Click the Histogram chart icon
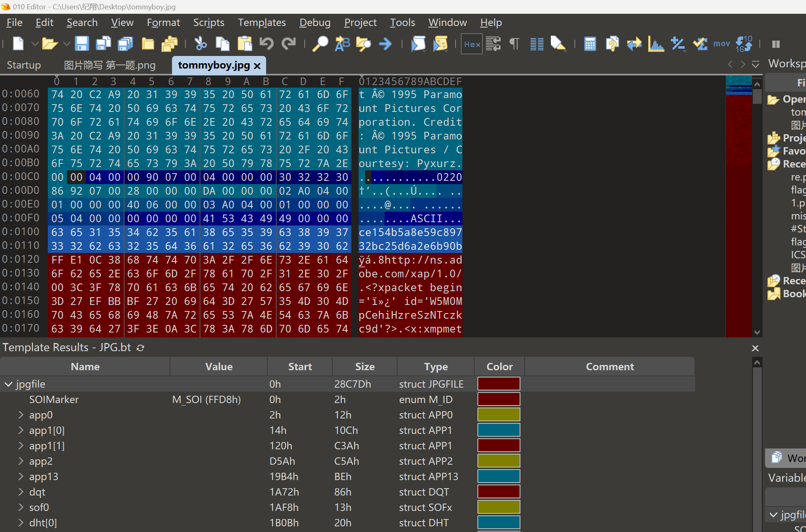Viewport: 806px width, 532px height. click(x=656, y=43)
